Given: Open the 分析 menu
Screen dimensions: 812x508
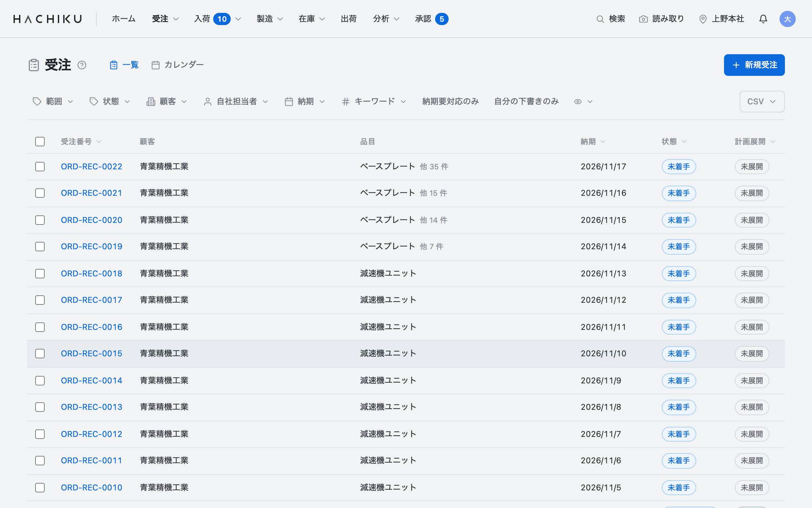Looking at the screenshot, I should click(386, 19).
